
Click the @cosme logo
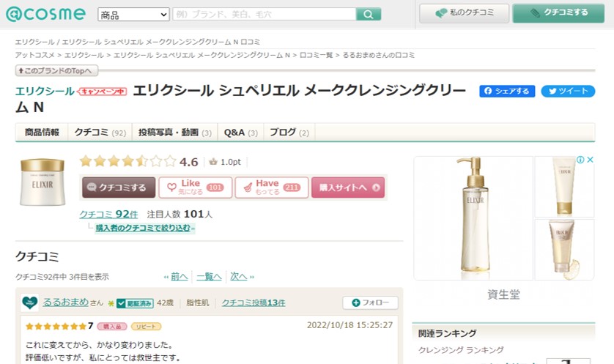pos(46,14)
